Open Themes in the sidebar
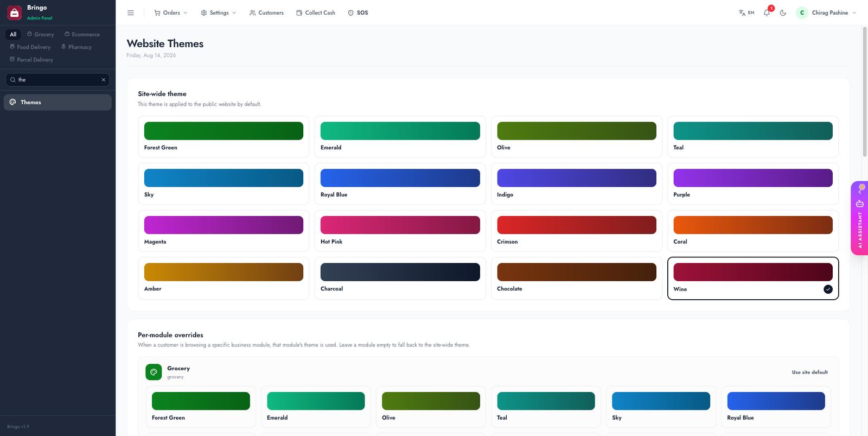Viewport: 868px width, 436px height. 58,102
